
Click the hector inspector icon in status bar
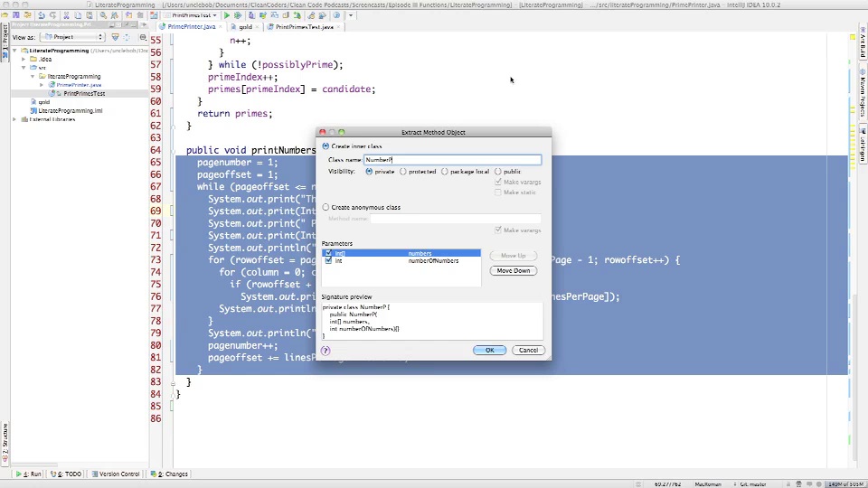coord(798,484)
